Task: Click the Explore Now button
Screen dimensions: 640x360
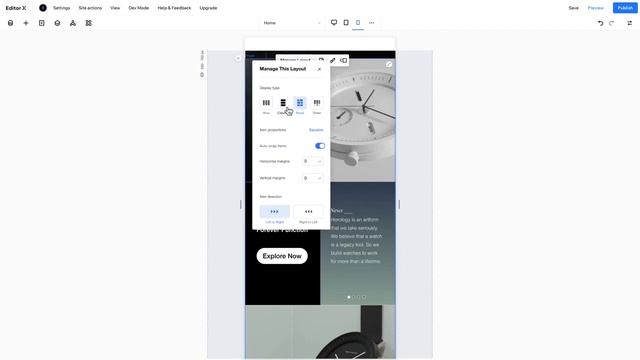Action: pos(282,256)
